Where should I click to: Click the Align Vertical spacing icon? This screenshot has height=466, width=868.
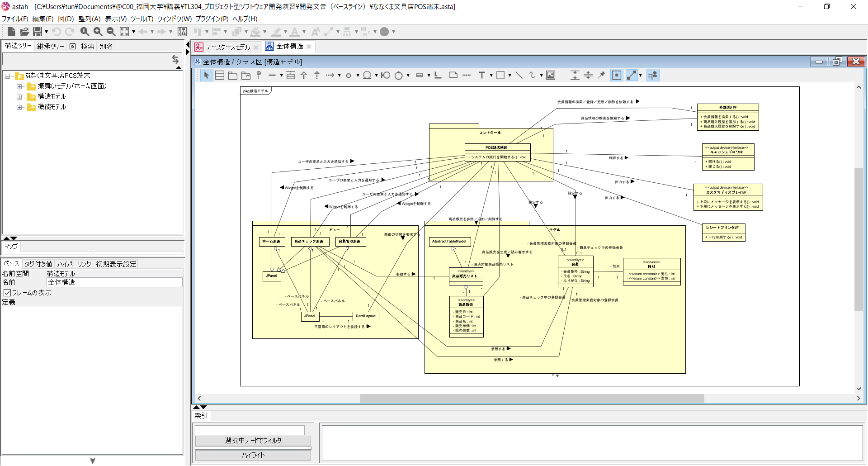pos(575,75)
